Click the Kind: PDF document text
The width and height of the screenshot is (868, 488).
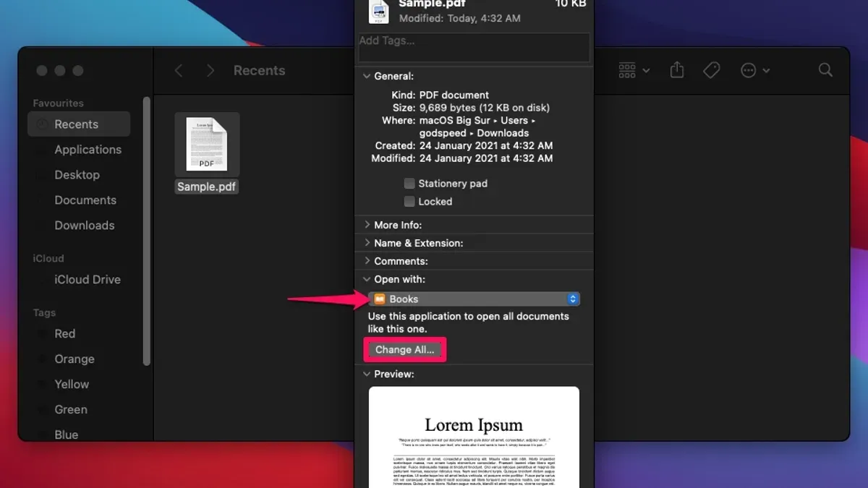coord(441,95)
